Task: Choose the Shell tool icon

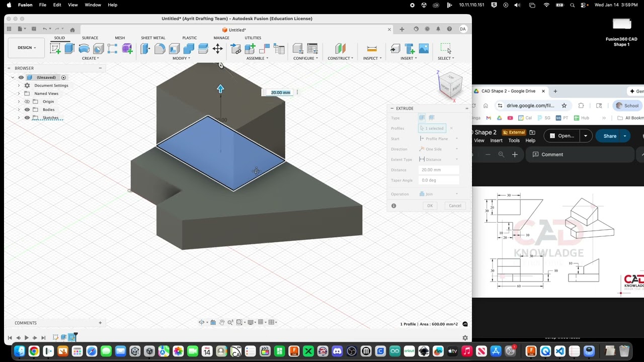Action: [x=174, y=48]
